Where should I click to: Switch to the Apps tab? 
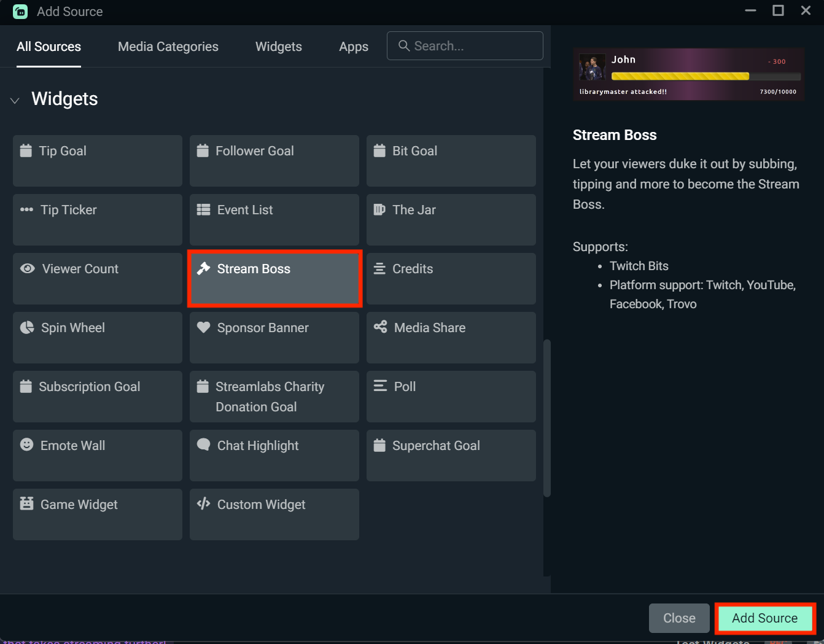353,46
